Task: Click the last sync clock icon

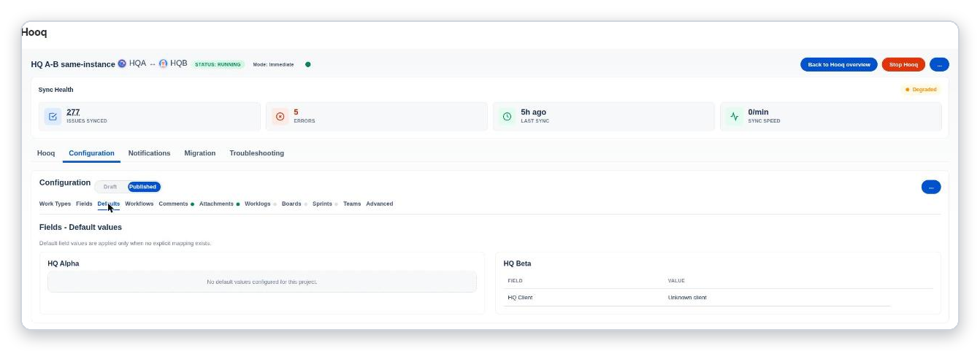Action: tap(507, 116)
